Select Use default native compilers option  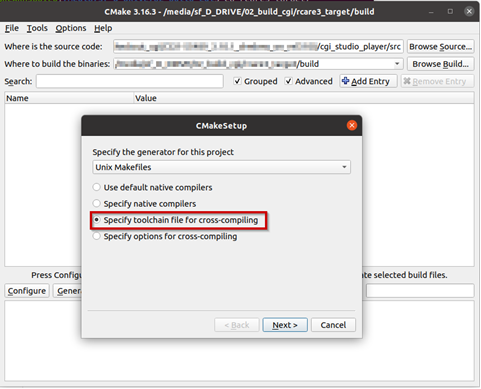(x=97, y=187)
